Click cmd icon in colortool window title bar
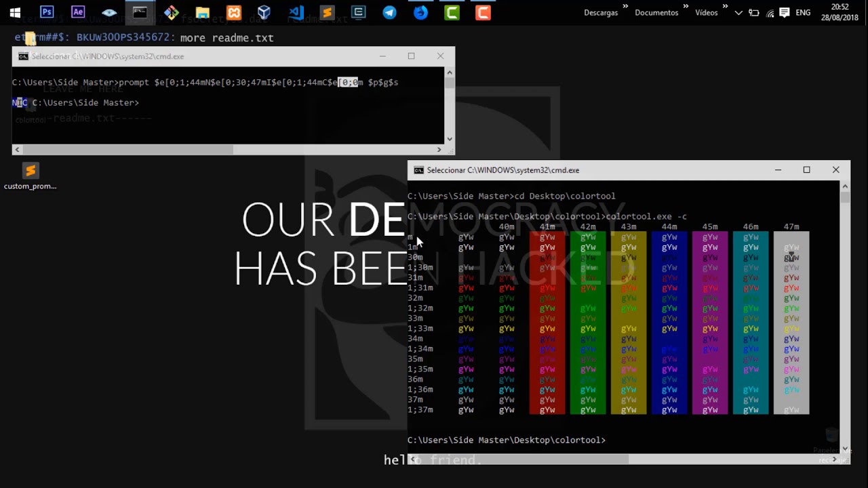The image size is (868, 488). pos(419,170)
